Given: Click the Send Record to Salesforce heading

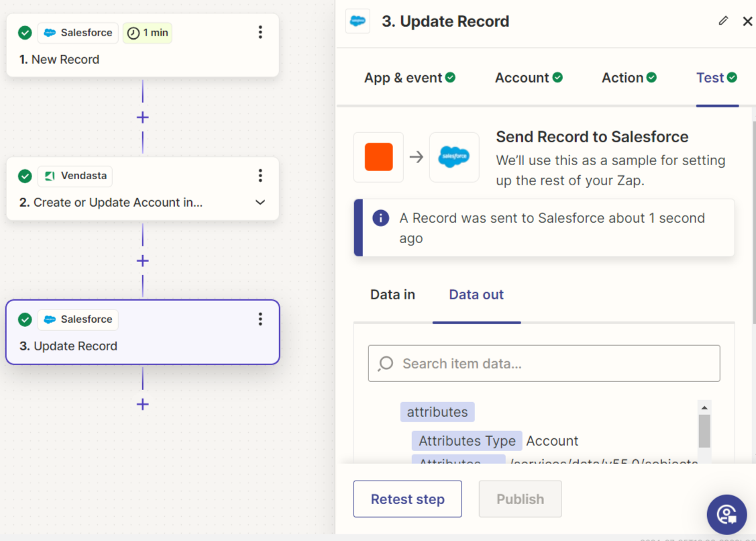Looking at the screenshot, I should point(592,136).
